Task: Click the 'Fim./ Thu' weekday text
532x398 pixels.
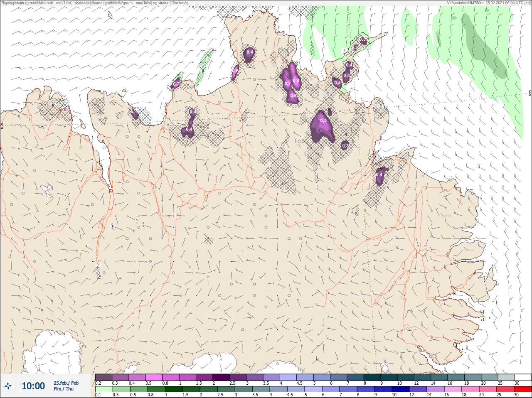Action: coord(64,389)
